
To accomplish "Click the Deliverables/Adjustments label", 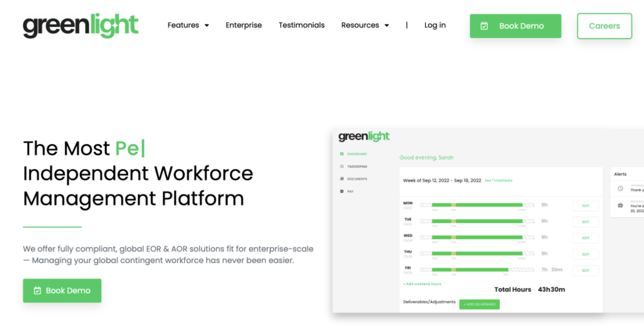I will coord(429,302).
